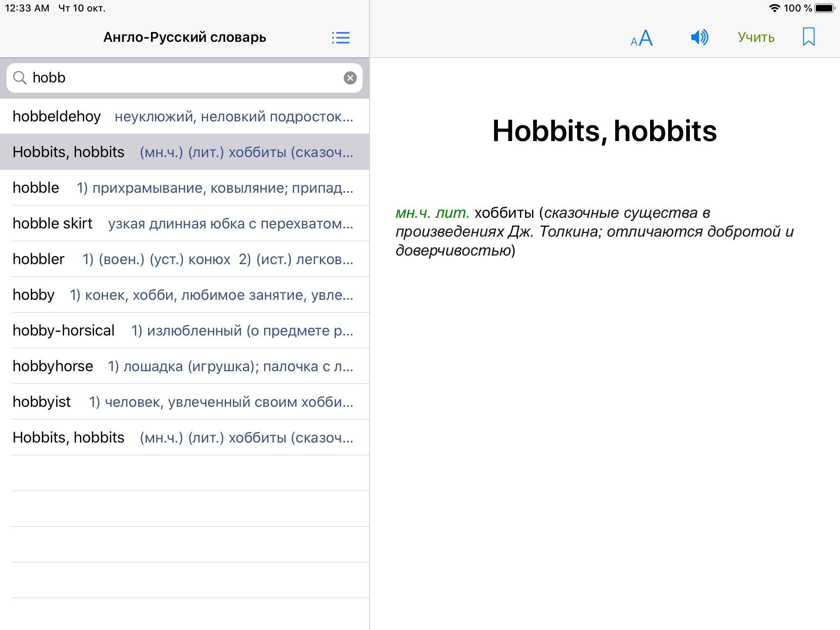840x630 pixels.
Task: Click into the hobb search field
Action: click(185, 78)
